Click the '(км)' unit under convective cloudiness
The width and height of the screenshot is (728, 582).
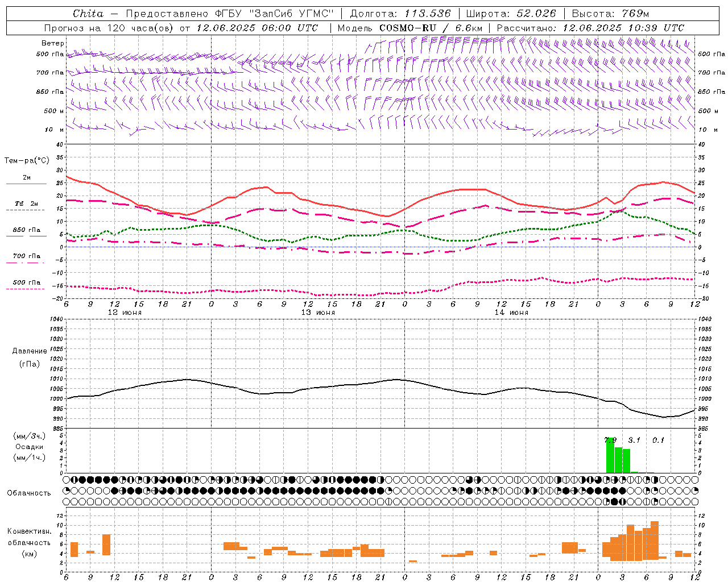(x=30, y=554)
